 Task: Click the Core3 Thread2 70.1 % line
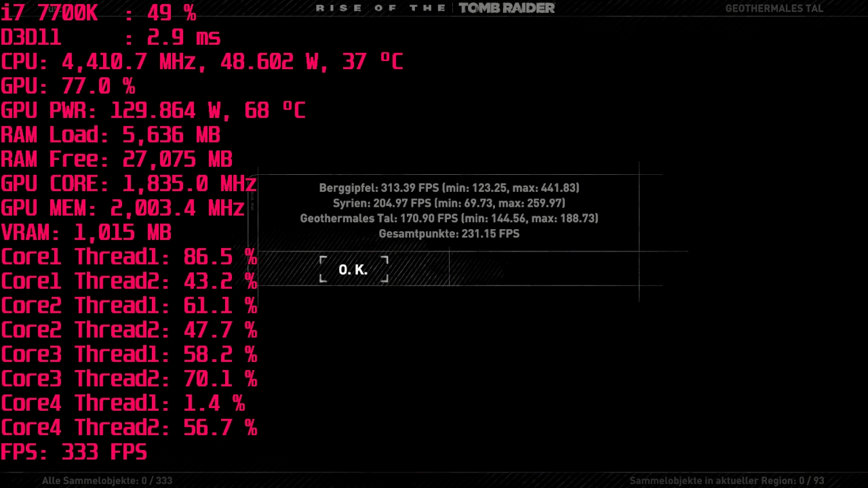coord(129,379)
